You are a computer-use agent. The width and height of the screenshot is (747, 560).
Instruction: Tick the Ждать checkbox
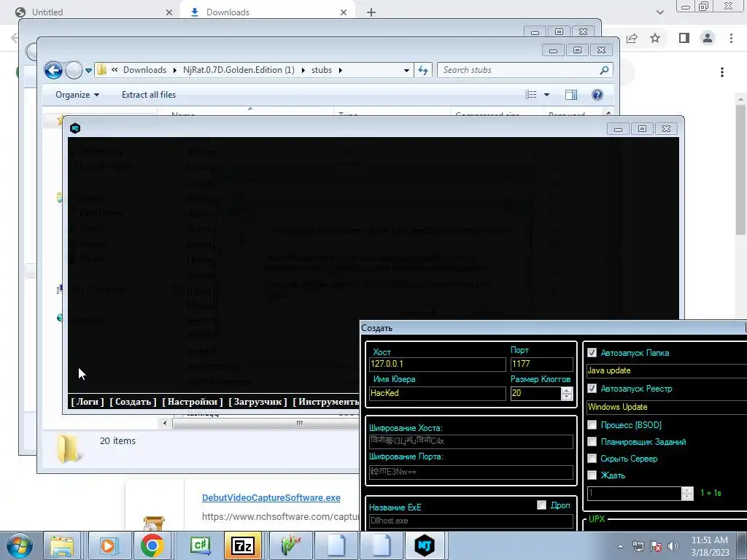coord(592,475)
